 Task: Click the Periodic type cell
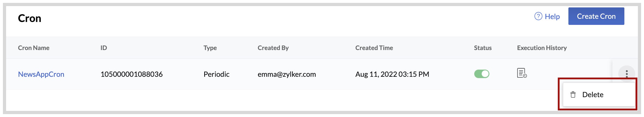point(216,74)
